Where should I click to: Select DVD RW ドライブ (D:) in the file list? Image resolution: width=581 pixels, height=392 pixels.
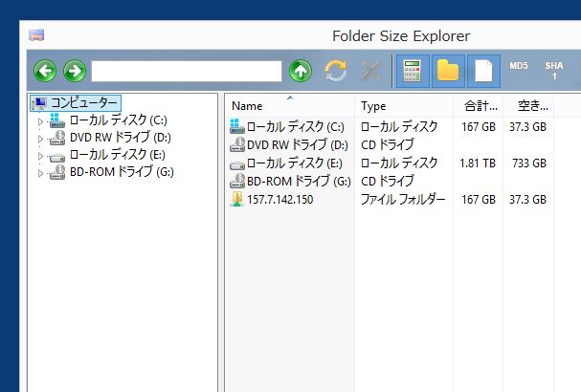click(x=298, y=144)
